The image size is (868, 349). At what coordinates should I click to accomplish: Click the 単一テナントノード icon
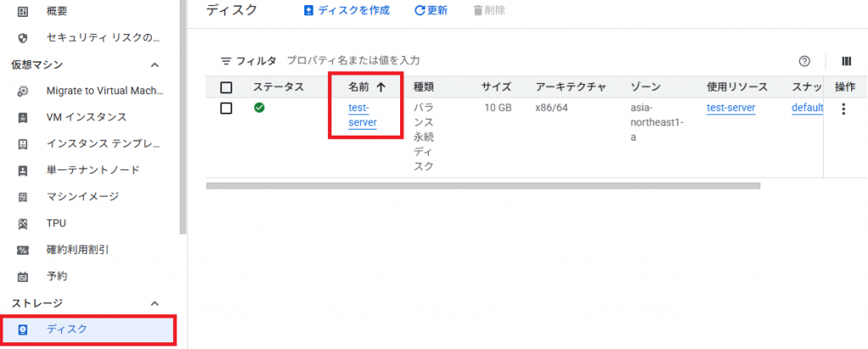[x=23, y=170]
